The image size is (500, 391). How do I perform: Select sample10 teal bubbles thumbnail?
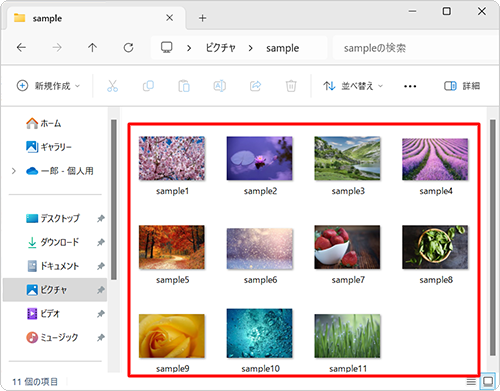coord(260,333)
